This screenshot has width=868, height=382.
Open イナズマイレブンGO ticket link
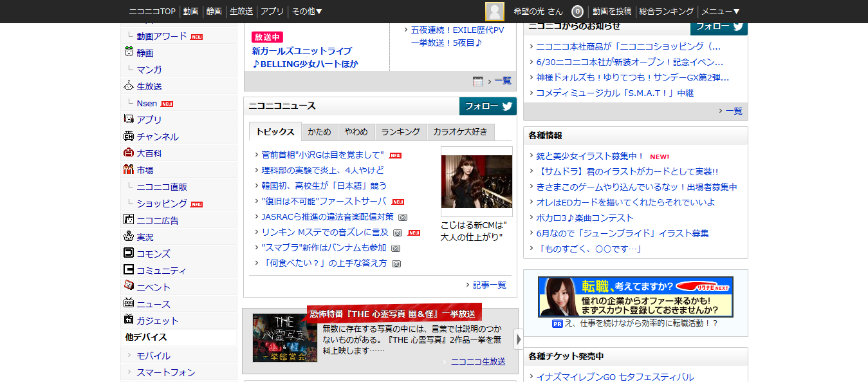(x=615, y=377)
